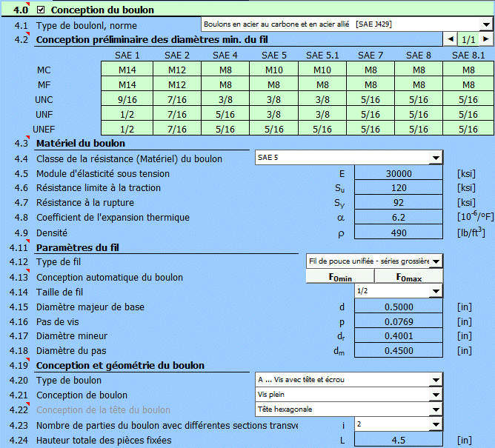Click the thread pitch value 0.0769
This screenshot has width=495, height=448.
[x=399, y=322]
